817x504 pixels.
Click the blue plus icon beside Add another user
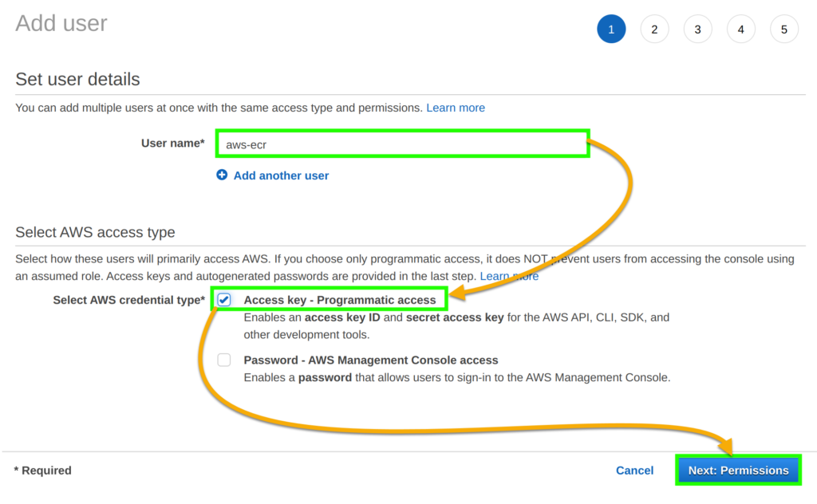tap(222, 175)
